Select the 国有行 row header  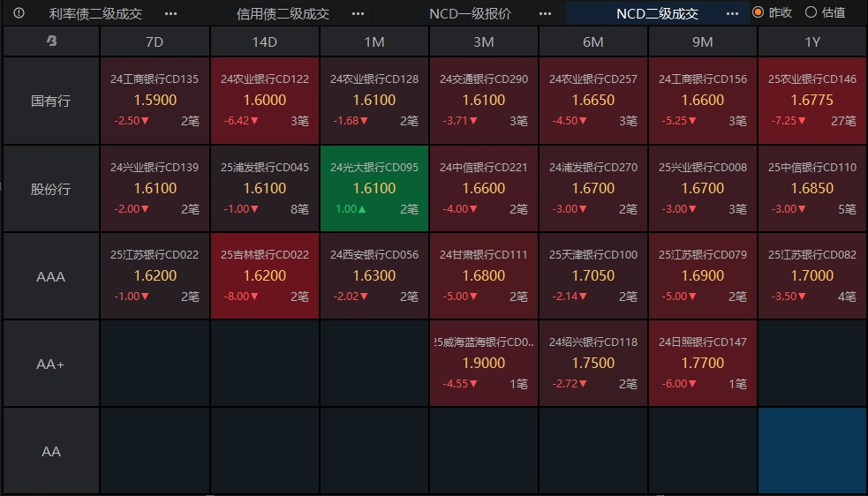point(51,101)
